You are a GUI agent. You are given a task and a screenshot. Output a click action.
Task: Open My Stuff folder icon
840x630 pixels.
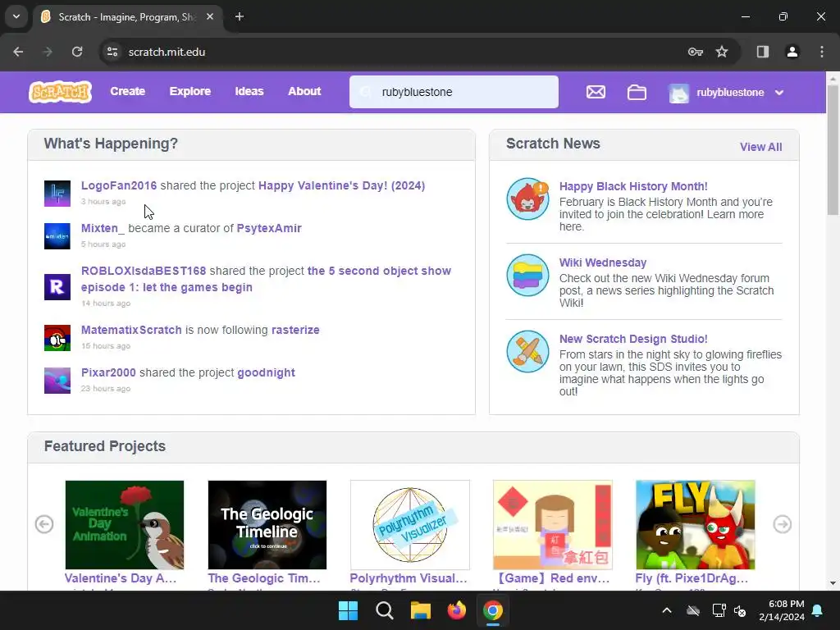tap(637, 92)
